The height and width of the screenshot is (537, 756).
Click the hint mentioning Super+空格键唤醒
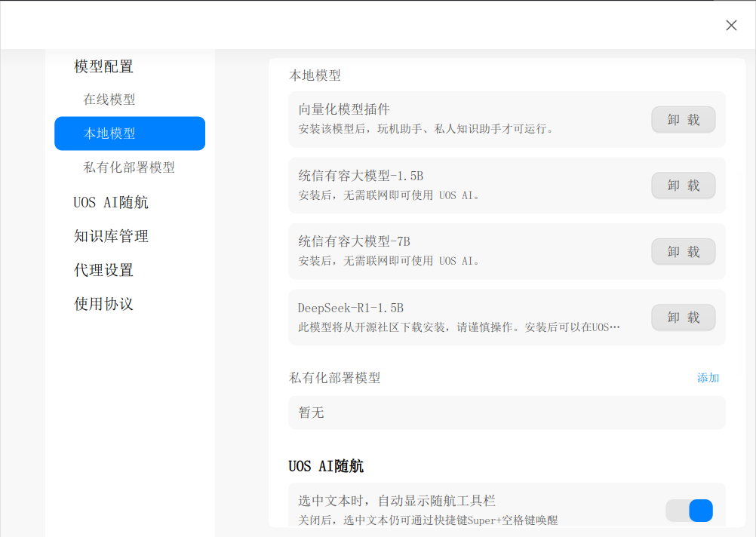coord(428,520)
